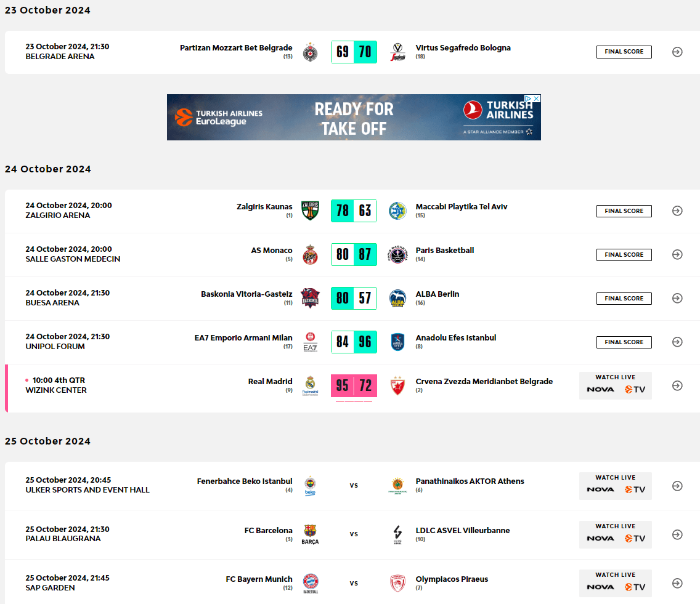Image resolution: width=700 pixels, height=604 pixels.
Task: Click the live 95-72 Real Madrid score
Action: [354, 386]
